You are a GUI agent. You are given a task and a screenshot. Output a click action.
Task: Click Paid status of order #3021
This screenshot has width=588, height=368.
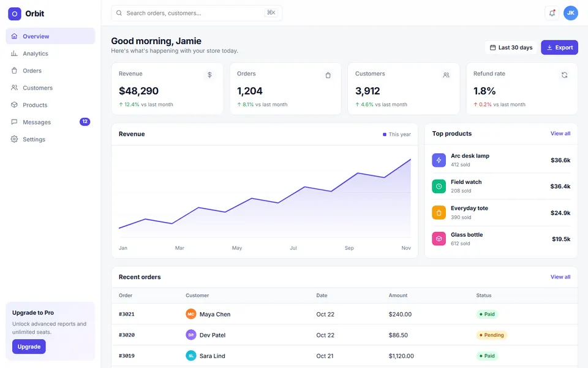point(487,314)
